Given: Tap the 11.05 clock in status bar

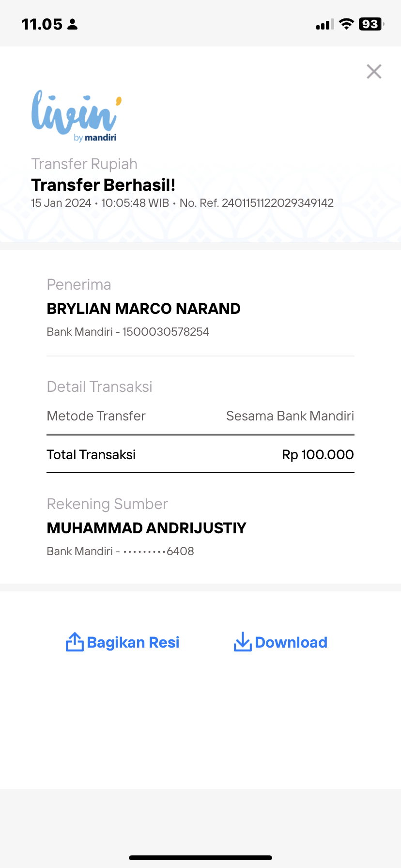Looking at the screenshot, I should tap(42, 24).
